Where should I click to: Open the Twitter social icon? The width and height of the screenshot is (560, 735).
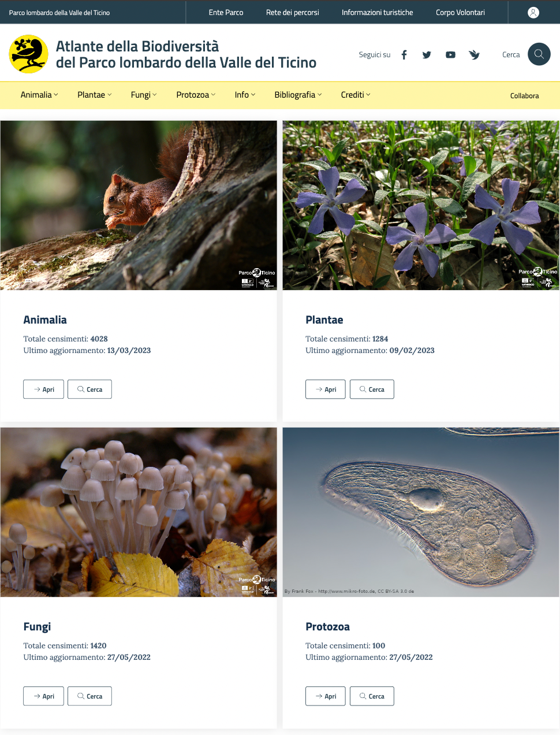click(x=427, y=55)
